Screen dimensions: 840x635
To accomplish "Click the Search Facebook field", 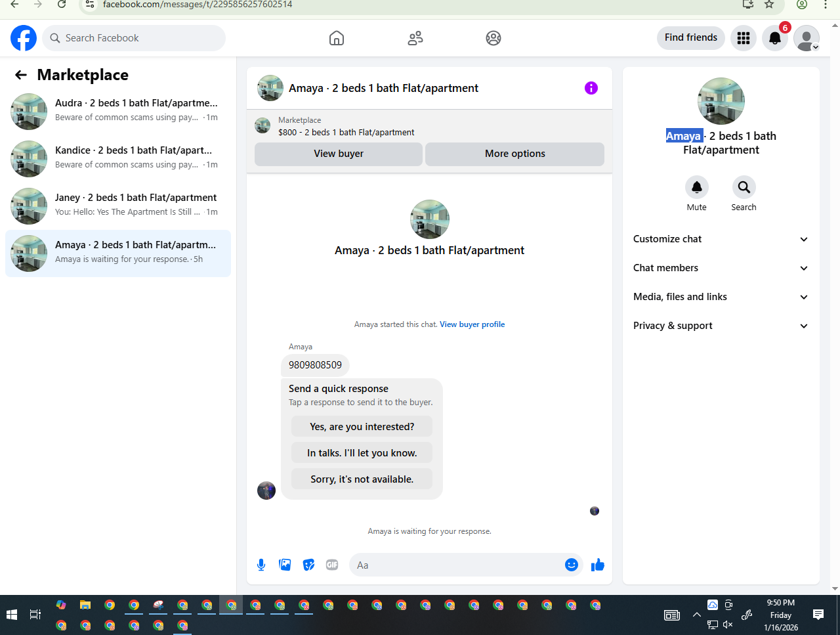I will [134, 38].
